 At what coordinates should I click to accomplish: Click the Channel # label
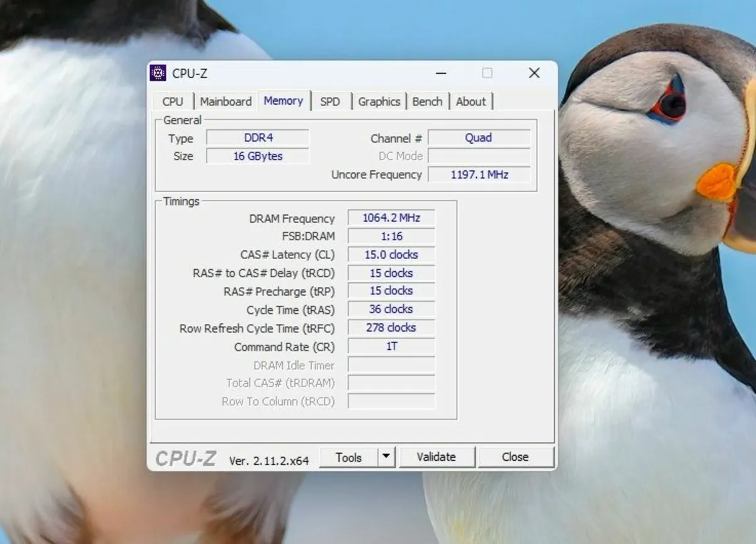click(396, 139)
